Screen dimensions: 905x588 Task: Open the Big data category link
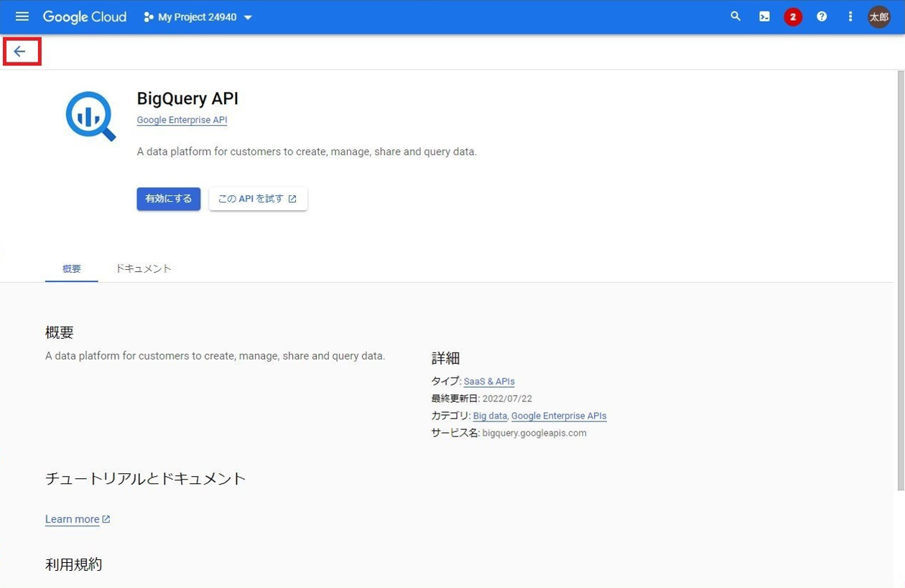click(x=490, y=416)
